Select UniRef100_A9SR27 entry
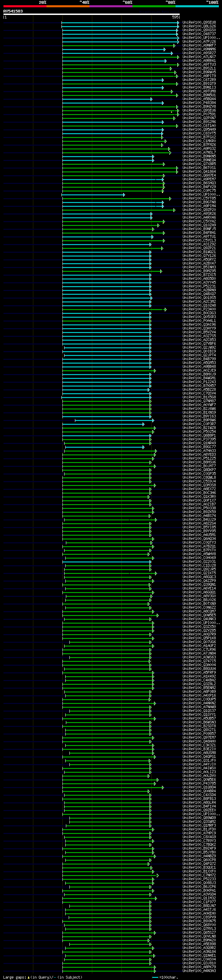Screen dimensions: 222x980 [199, 53]
